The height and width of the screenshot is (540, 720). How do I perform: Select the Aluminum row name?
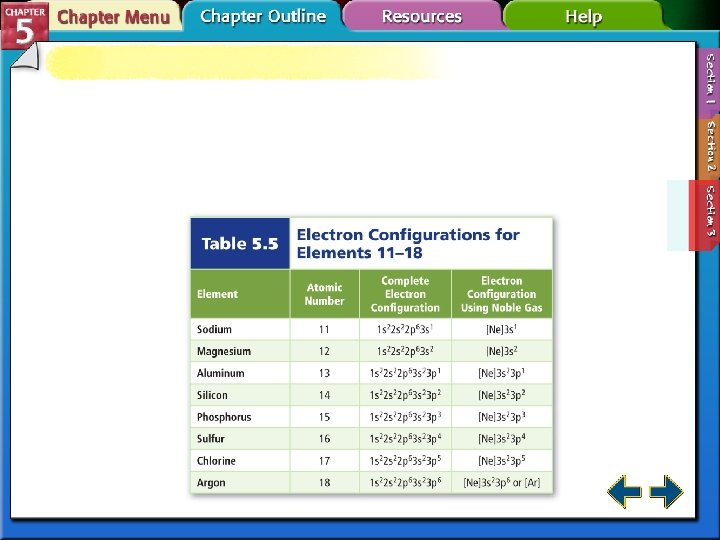coord(220,373)
